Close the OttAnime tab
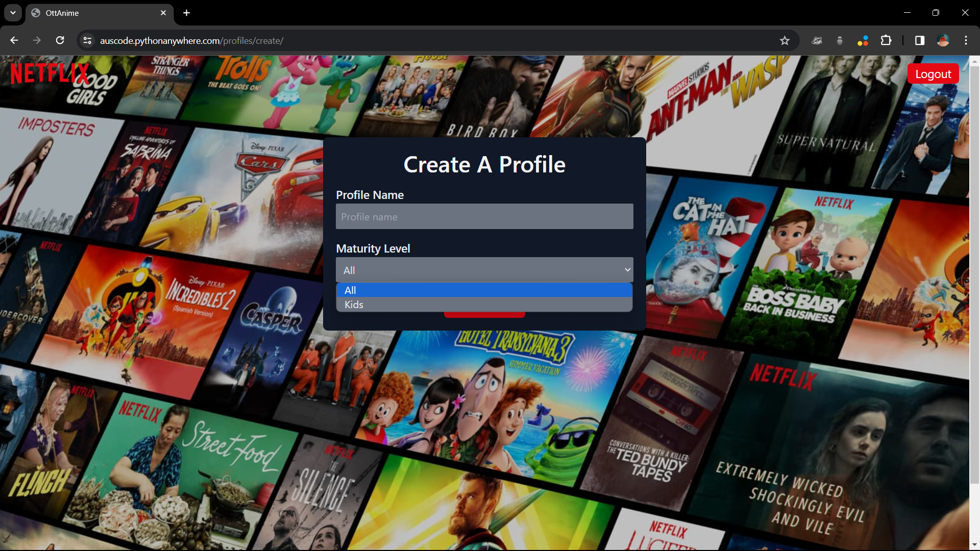The image size is (980, 551). pos(163,13)
